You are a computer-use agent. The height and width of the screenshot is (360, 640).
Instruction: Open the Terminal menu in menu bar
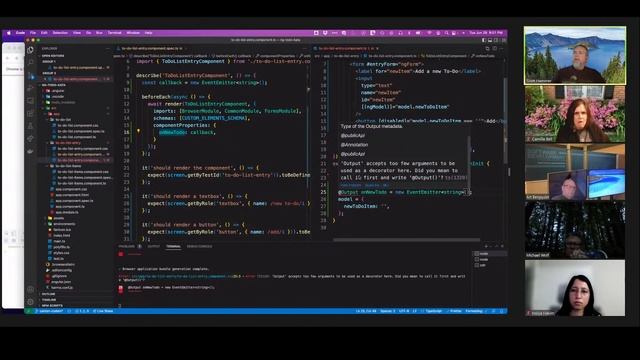(114, 33)
